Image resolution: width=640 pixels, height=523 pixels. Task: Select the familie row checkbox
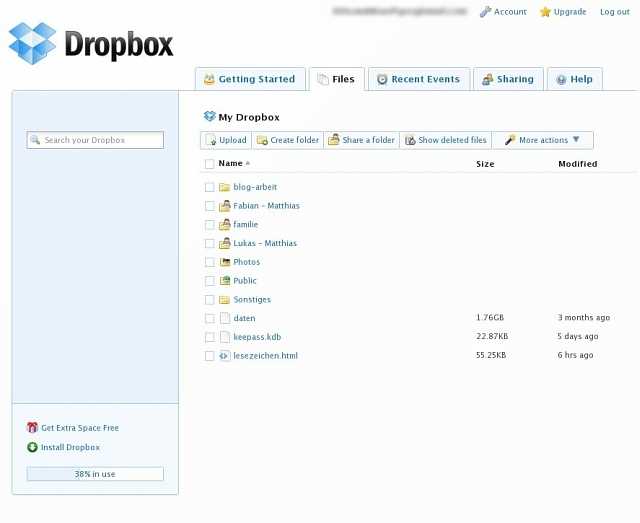pyautogui.click(x=209, y=225)
